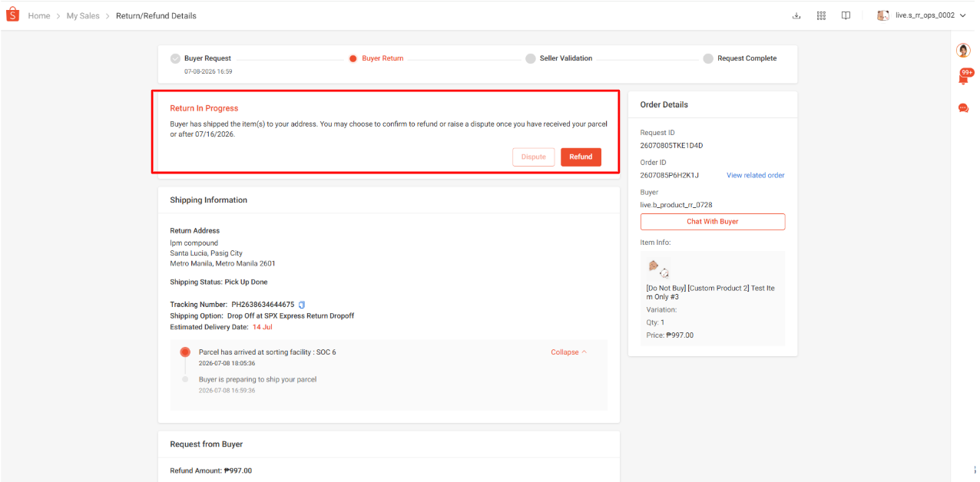Click Parcel has arrived at sorting facility entry
The height and width of the screenshot is (482, 980).
267,352
